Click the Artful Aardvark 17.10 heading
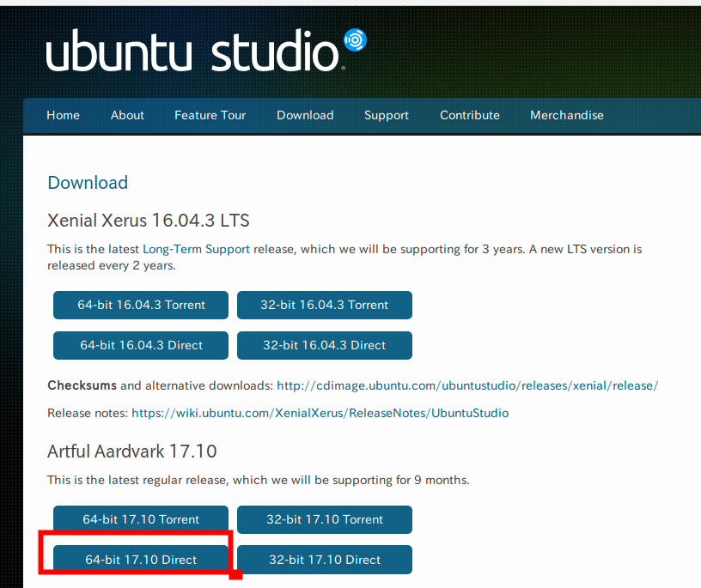The height and width of the screenshot is (588, 701). point(132,452)
